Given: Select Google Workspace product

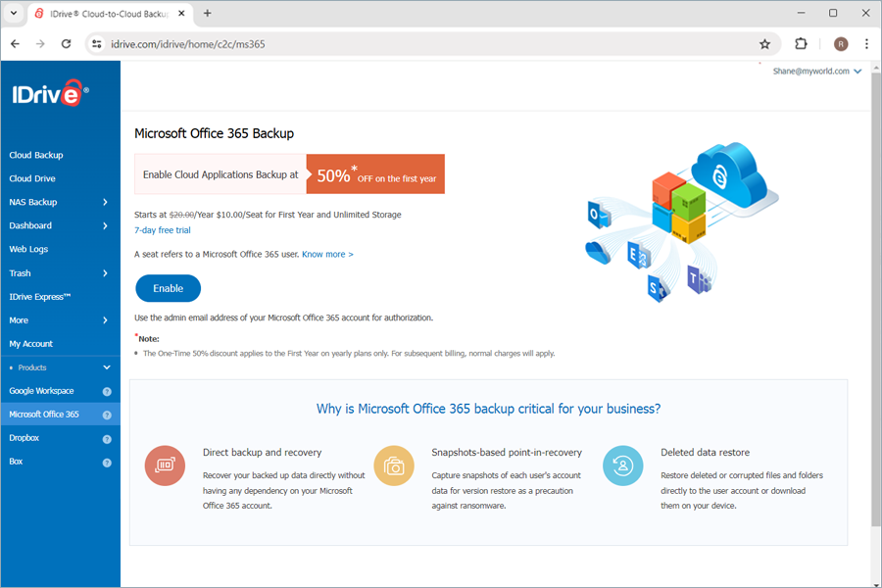Looking at the screenshot, I should click(x=41, y=390).
